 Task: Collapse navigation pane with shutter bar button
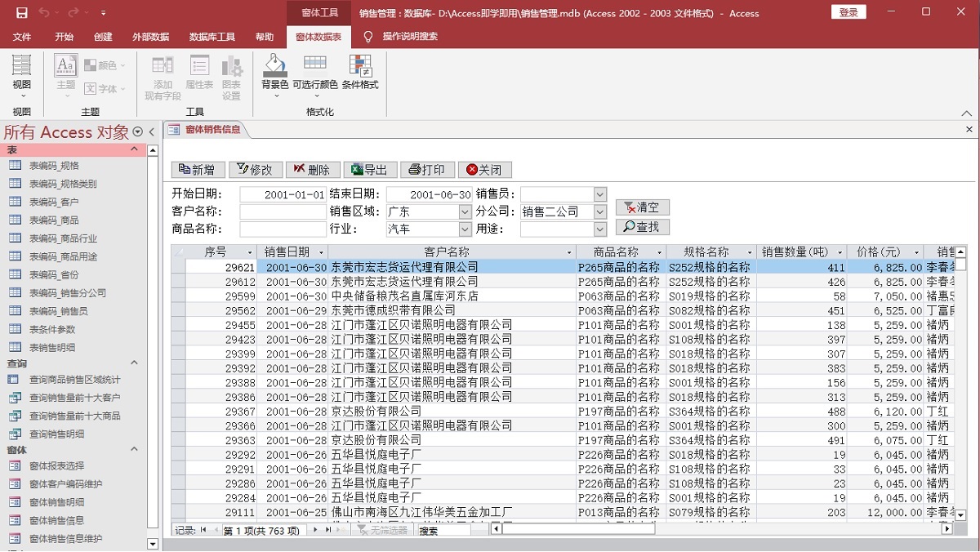(x=152, y=131)
